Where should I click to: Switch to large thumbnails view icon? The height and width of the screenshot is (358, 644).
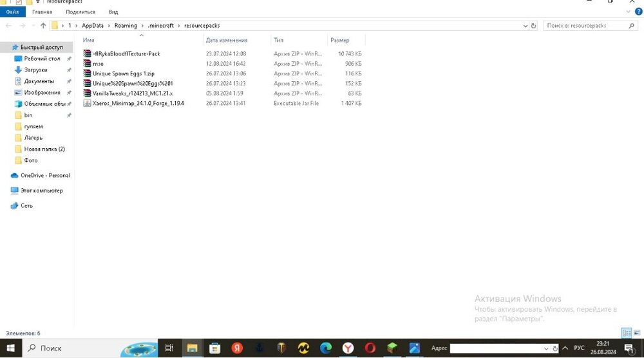pos(638,333)
